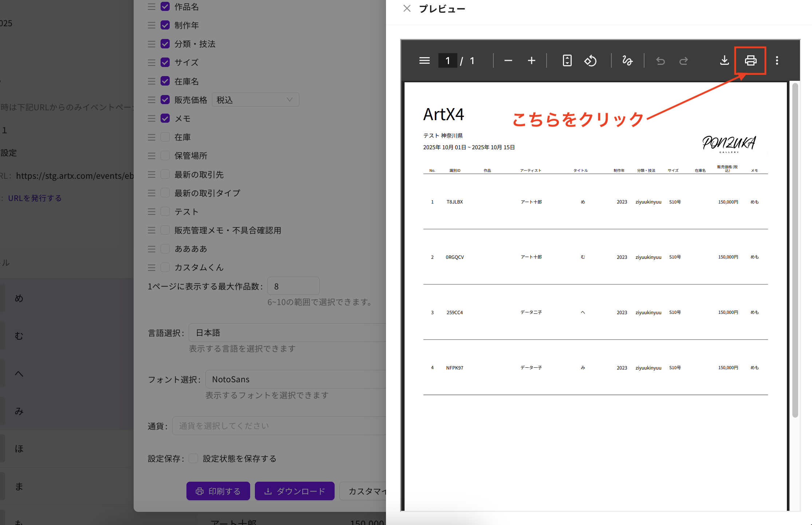Click the print icon in PDF toolbar
812x525 pixels.
[x=750, y=60]
